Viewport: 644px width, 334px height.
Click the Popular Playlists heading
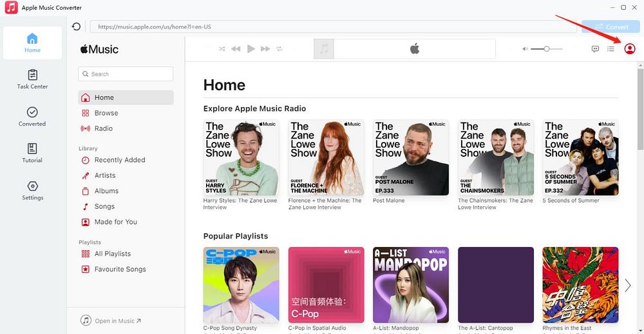coord(235,236)
